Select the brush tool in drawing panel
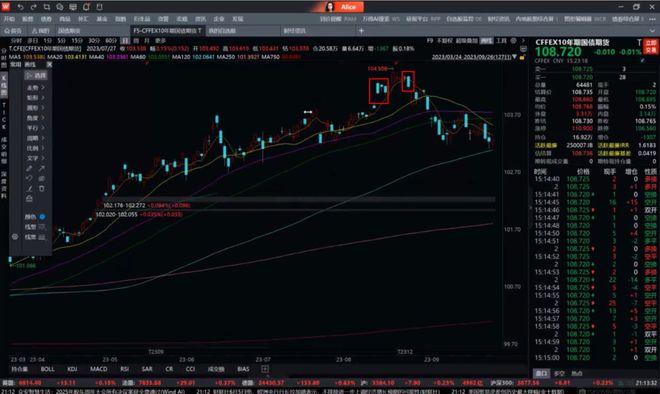Image resolution: width=660 pixels, height=394 pixels. click(29, 168)
